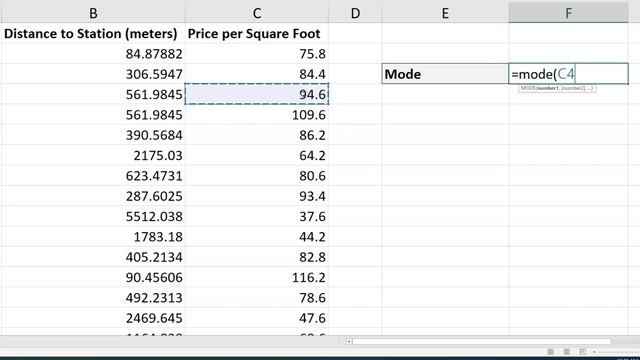Select the cell with value 405.2134
The image size is (640, 360).
[x=93, y=257]
